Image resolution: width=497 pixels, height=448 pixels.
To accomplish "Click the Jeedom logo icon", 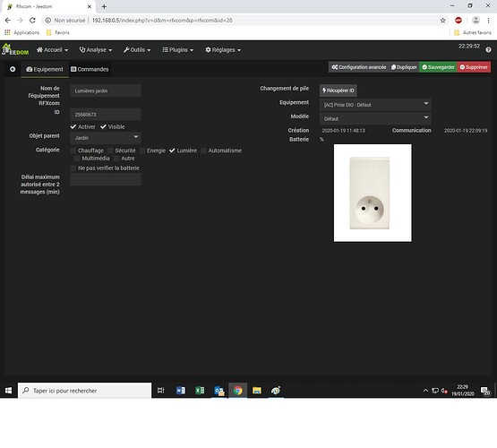I will click(x=15, y=50).
